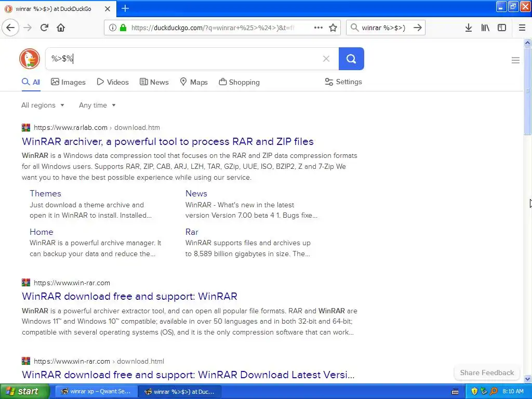Click the security shield tray icon
This screenshot has width=532, height=399.
click(x=474, y=391)
